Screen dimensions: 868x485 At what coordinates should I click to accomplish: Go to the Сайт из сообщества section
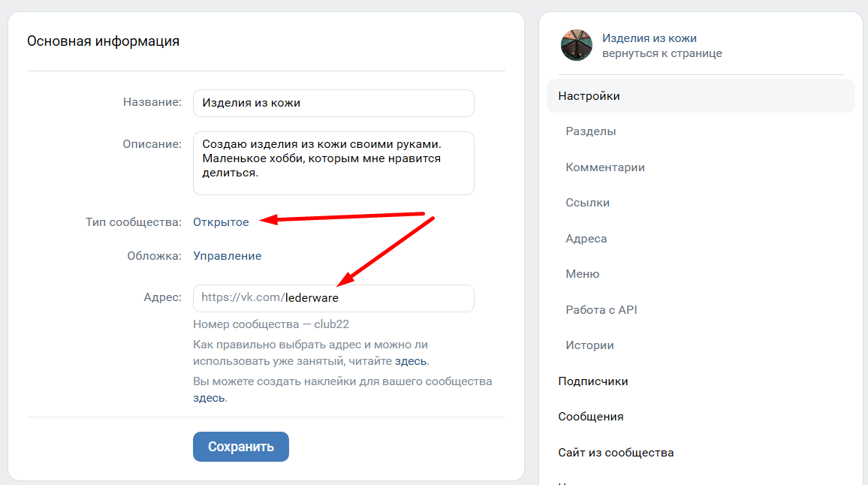point(616,453)
